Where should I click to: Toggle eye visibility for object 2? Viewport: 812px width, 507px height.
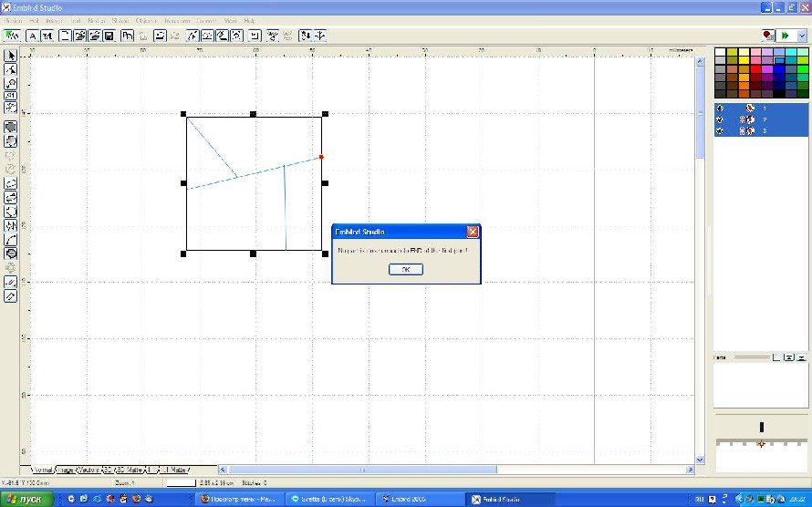tap(720, 119)
